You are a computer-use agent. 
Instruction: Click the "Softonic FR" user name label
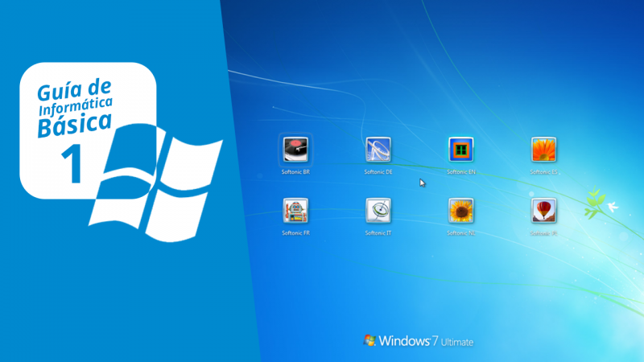point(295,233)
